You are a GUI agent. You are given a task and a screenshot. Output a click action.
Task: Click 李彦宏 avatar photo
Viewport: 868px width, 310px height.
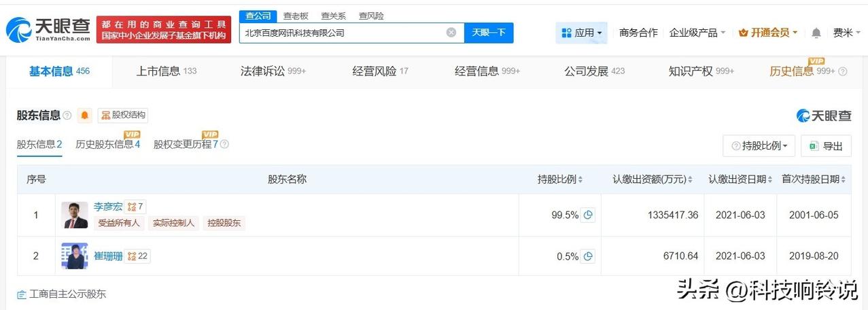pos(75,215)
